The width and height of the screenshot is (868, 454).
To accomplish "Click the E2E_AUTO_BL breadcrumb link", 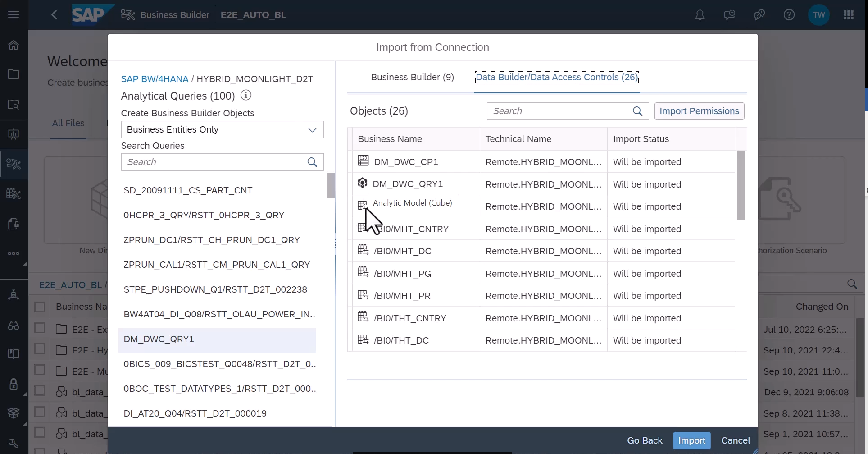I will (70, 285).
